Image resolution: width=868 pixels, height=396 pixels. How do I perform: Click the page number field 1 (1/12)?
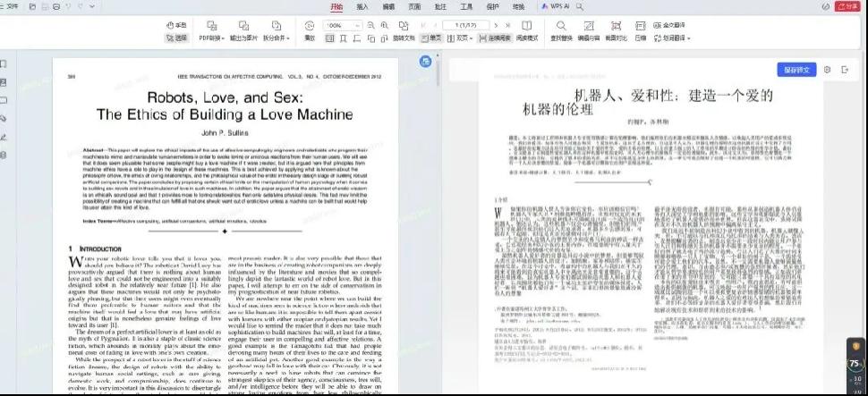[465, 25]
